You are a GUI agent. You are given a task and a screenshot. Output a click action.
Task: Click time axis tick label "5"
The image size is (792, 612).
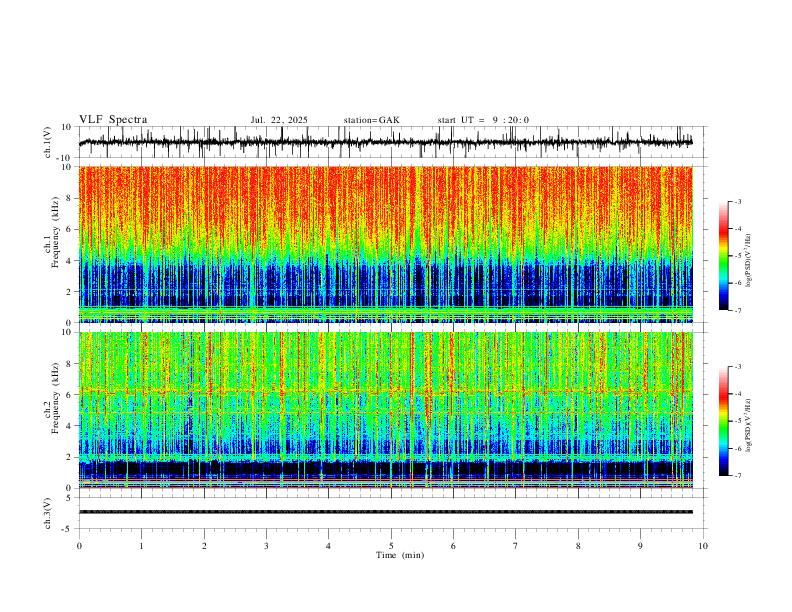coord(391,546)
